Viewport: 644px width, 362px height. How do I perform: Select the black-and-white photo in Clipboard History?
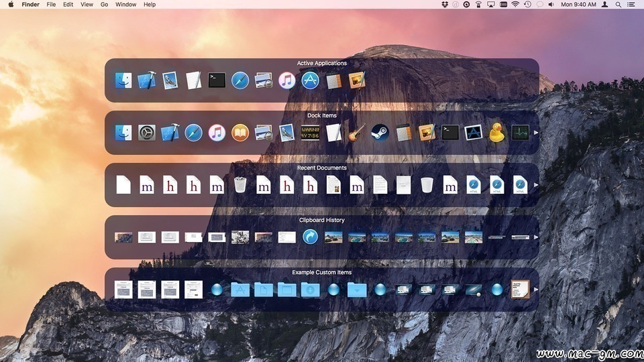(x=240, y=237)
